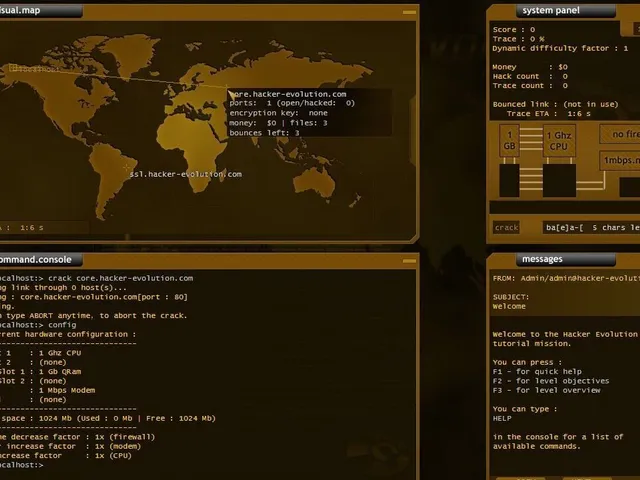Click the 'config' command line in the console
Viewport: 640px width, 480px height.
click(62, 325)
